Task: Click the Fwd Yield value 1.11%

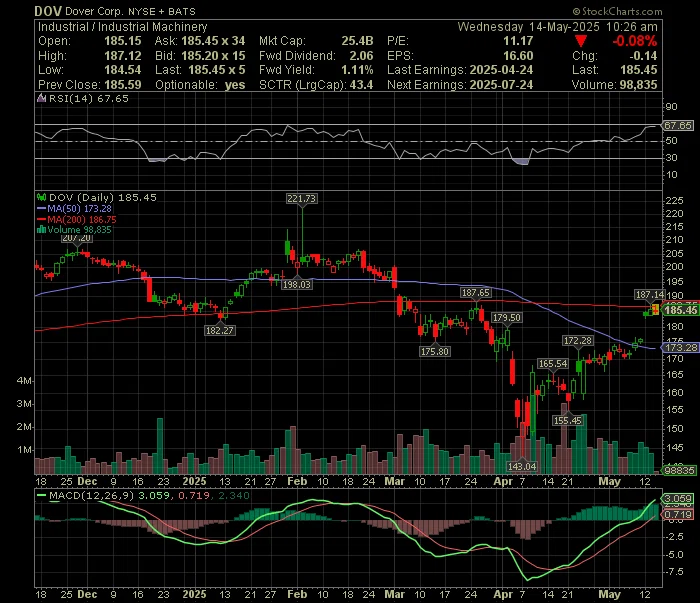Action: [x=357, y=70]
